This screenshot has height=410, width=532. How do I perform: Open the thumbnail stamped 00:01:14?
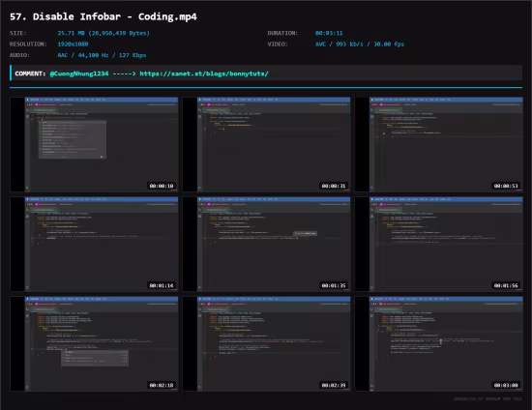[94, 245]
